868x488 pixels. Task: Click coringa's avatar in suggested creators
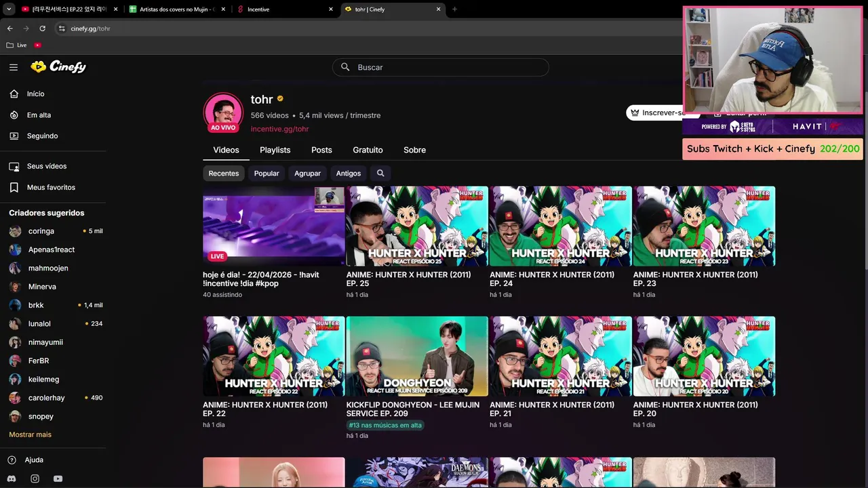pos(15,231)
